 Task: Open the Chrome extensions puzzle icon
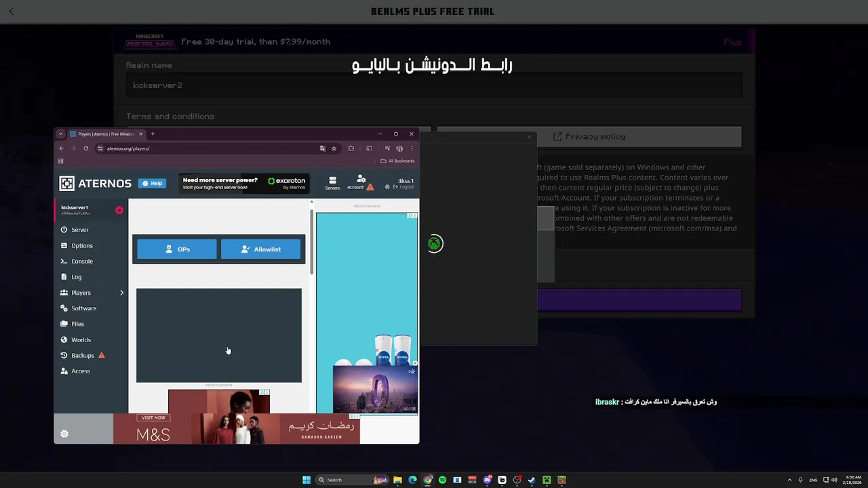(351, 148)
